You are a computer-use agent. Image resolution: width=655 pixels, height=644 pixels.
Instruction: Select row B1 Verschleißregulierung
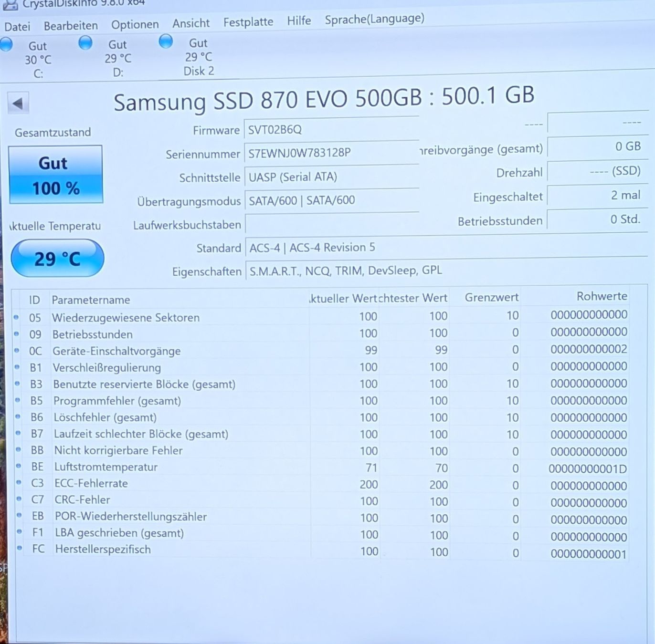click(x=320, y=367)
